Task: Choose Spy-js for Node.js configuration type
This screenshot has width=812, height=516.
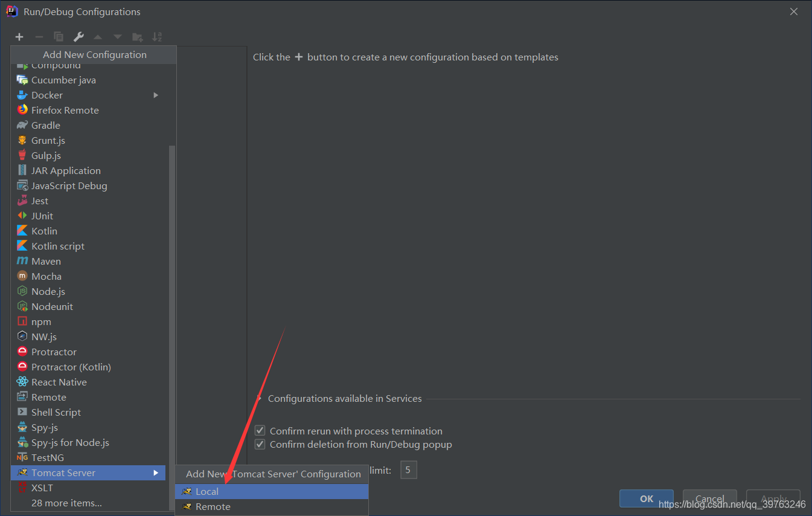Action: (88, 442)
